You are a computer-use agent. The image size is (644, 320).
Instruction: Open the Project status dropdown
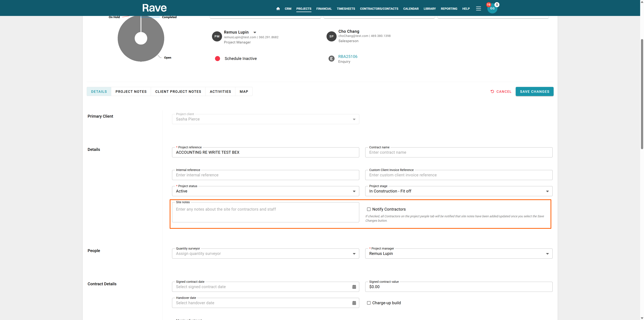coord(265,191)
